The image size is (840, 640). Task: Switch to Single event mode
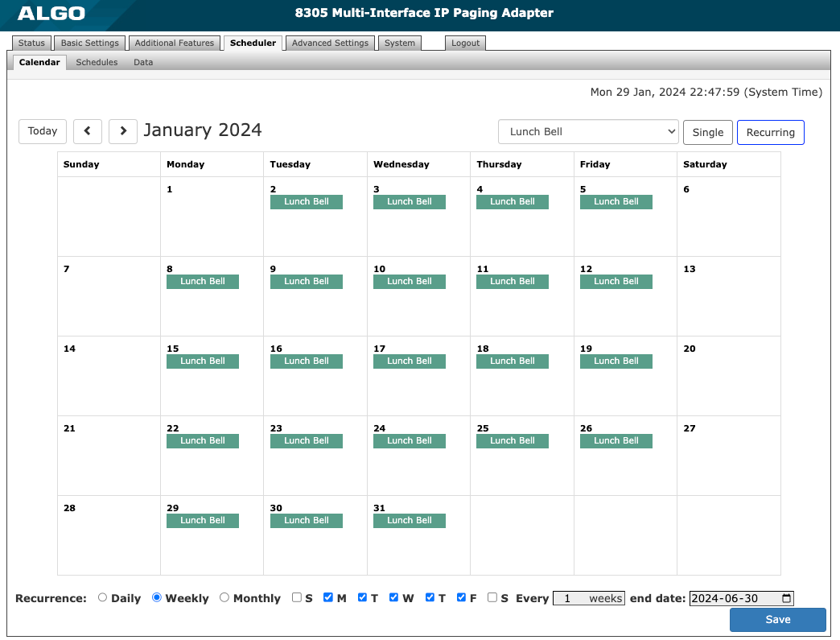[x=707, y=132]
